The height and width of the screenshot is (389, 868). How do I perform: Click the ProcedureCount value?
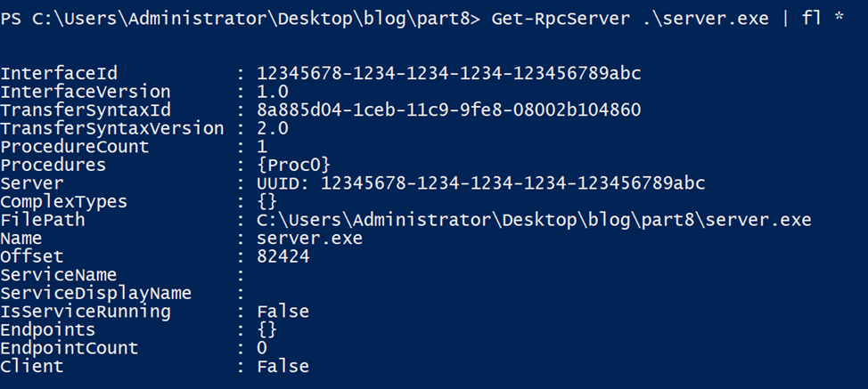point(262,147)
